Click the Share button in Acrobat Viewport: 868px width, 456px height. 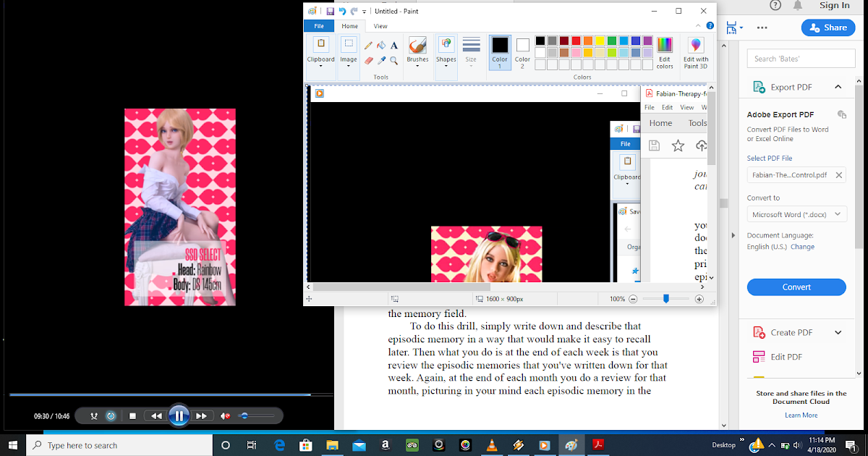(828, 28)
